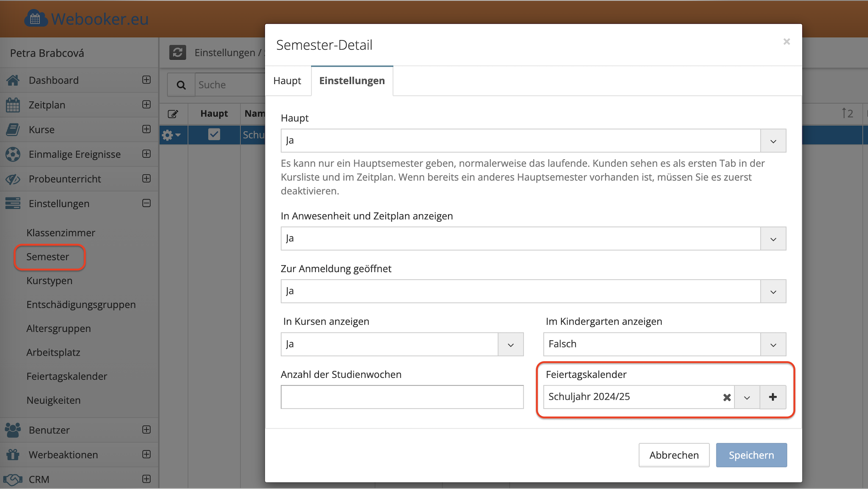Open Im Kindergarten anzeigen dropdown
Viewport: 868px width, 489px height.
pos(773,344)
